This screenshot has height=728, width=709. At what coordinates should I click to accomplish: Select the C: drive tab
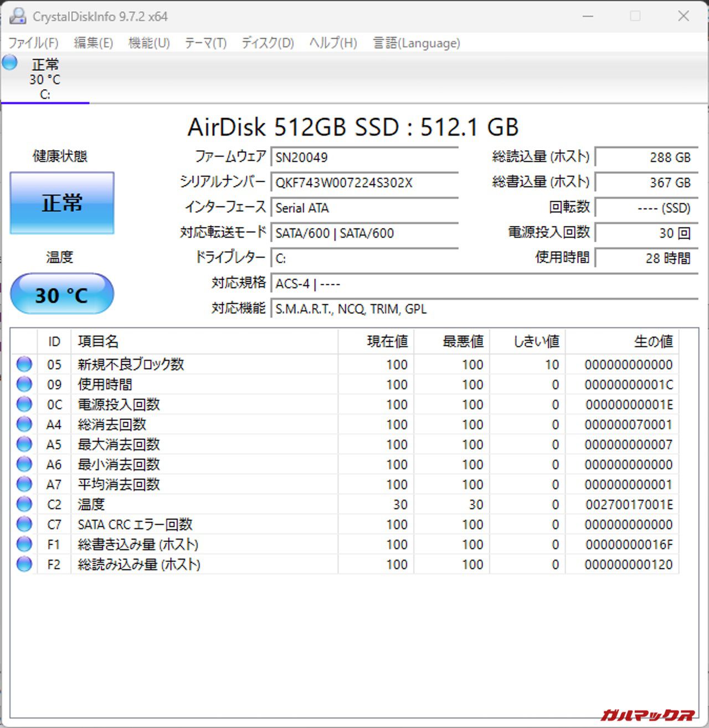coord(45,79)
